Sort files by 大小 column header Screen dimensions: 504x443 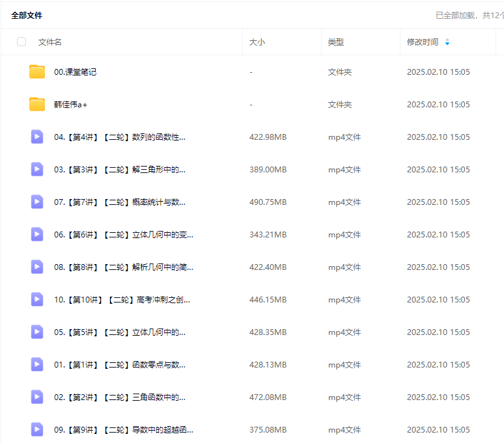point(257,42)
